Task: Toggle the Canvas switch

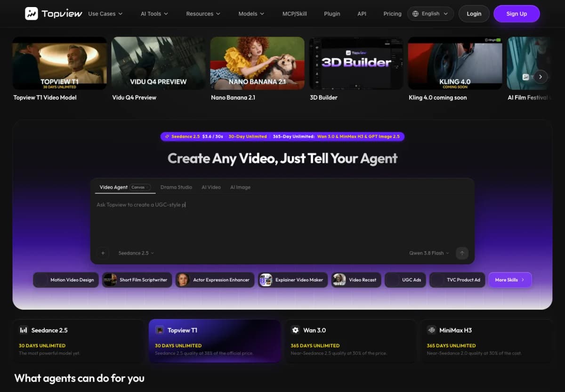Action: click(x=140, y=187)
